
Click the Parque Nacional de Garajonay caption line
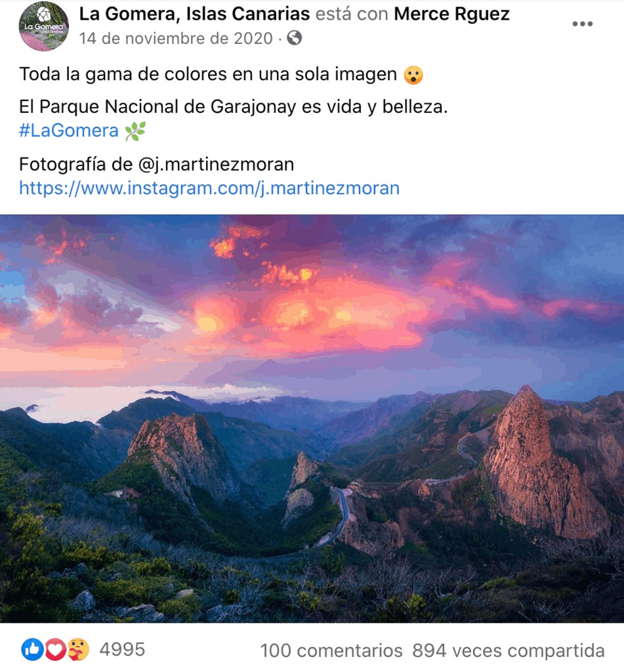(233, 107)
